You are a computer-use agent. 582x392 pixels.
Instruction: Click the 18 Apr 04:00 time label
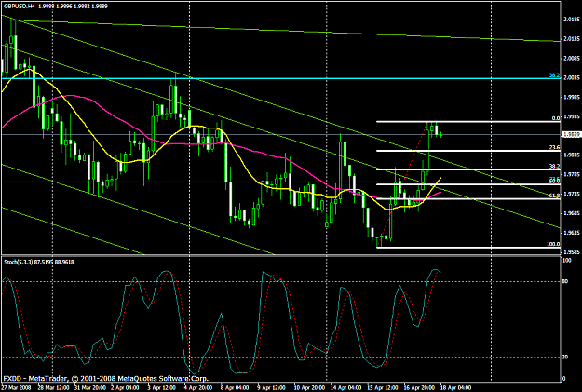tap(454, 388)
